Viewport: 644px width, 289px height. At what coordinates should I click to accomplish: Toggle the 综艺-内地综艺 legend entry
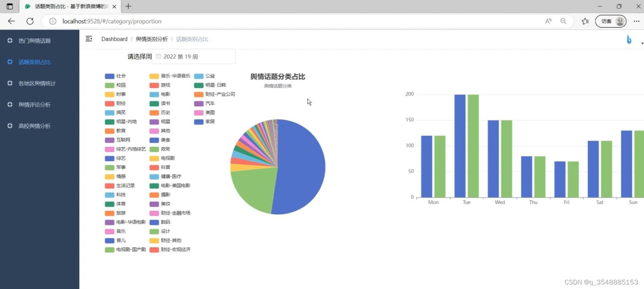click(125, 149)
